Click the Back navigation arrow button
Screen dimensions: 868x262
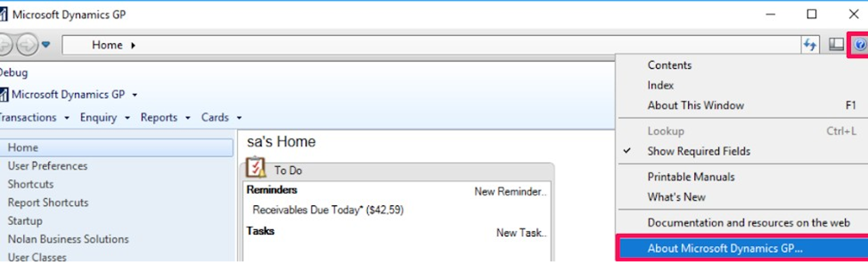click(5, 44)
